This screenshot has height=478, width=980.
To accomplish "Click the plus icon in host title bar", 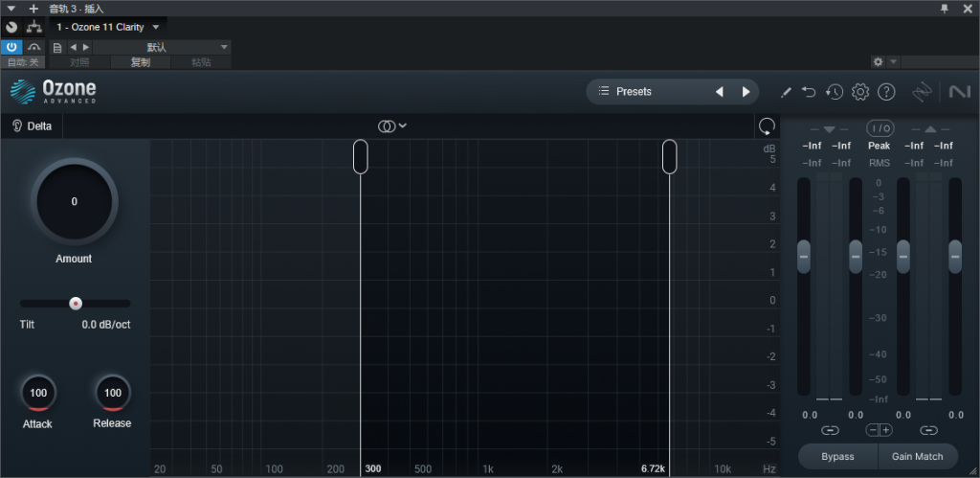I will 33,9.
